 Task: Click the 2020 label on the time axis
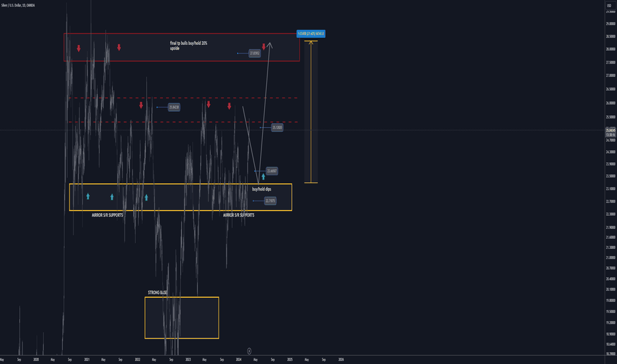coord(36,359)
